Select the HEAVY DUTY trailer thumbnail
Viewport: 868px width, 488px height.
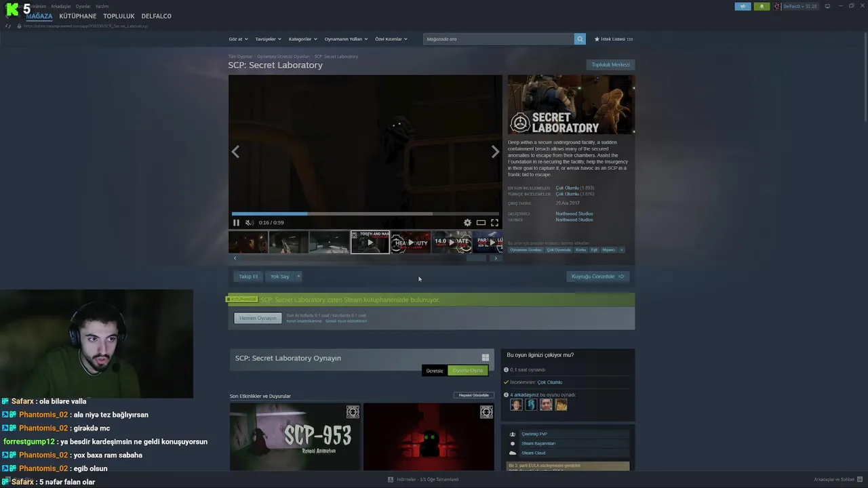pos(410,242)
